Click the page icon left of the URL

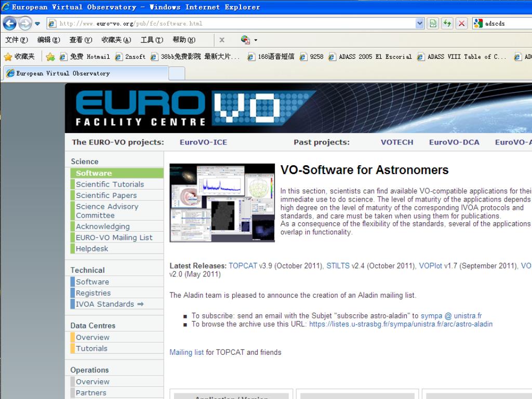click(x=52, y=23)
